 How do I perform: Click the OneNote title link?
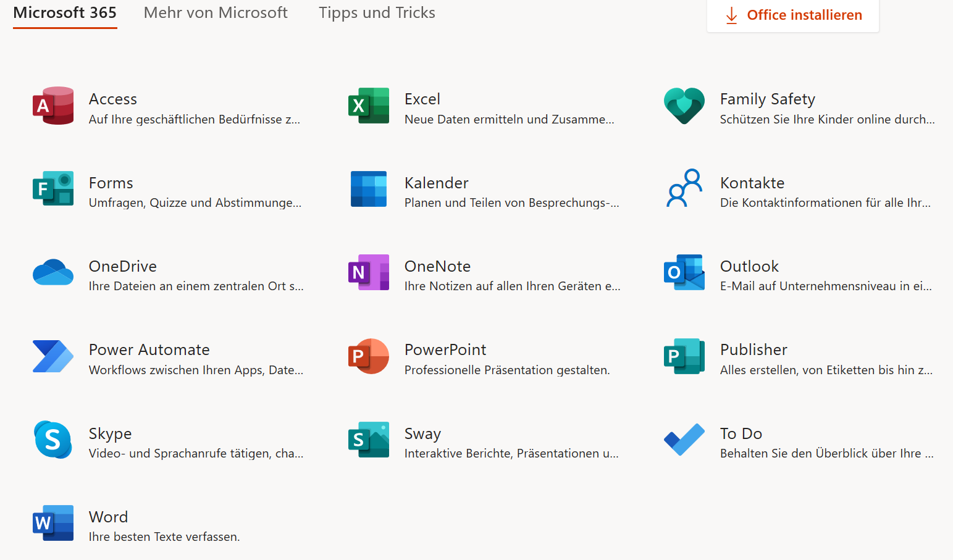[x=438, y=266]
